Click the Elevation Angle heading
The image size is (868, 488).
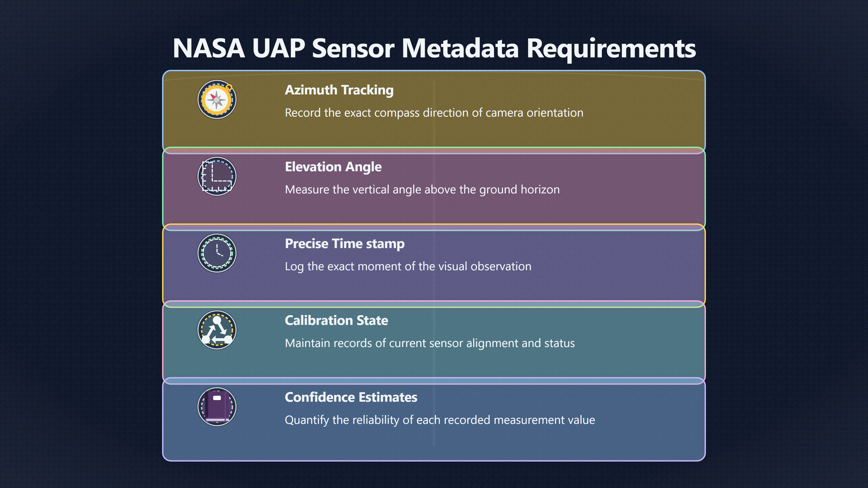pyautogui.click(x=333, y=167)
